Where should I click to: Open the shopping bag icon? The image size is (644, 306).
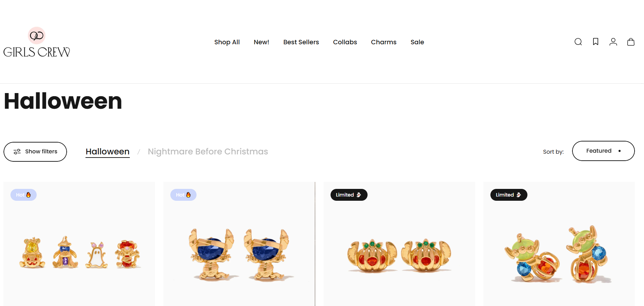(x=630, y=42)
